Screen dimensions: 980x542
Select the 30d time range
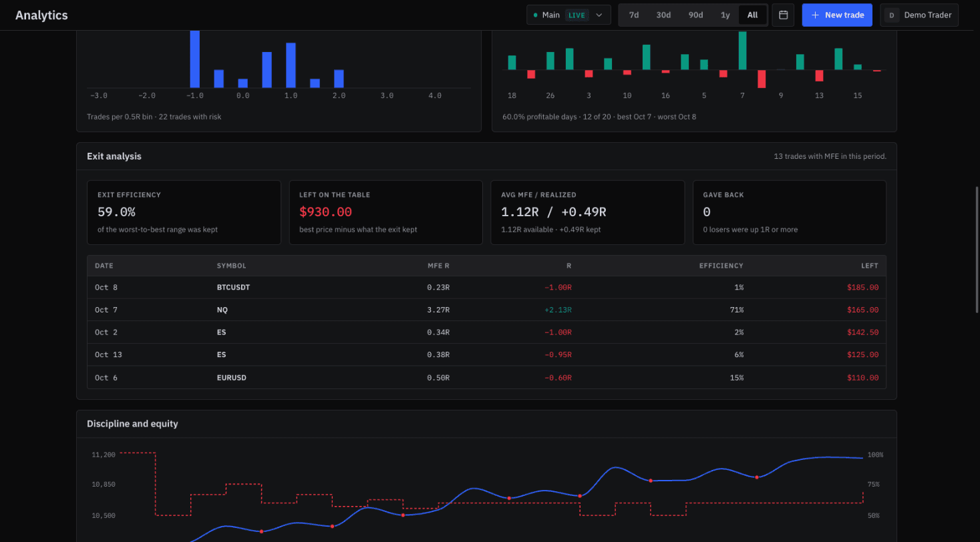point(663,15)
